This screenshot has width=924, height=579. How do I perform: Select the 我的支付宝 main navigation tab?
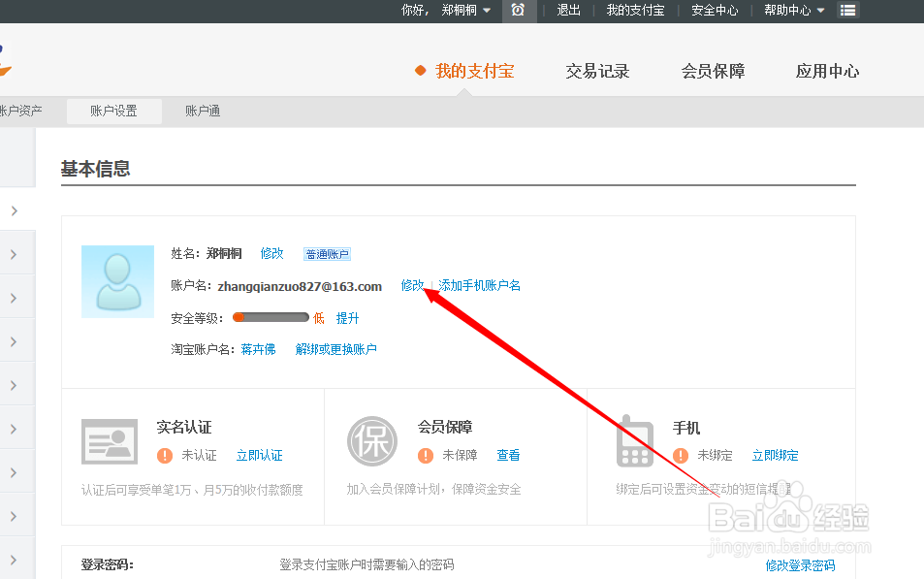[x=474, y=72]
